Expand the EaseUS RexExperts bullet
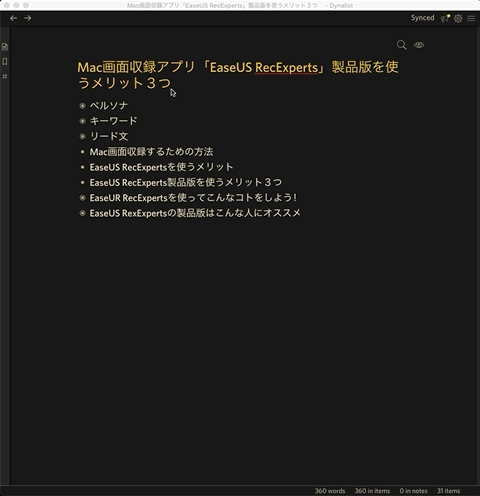The width and height of the screenshot is (480, 496). click(x=82, y=213)
